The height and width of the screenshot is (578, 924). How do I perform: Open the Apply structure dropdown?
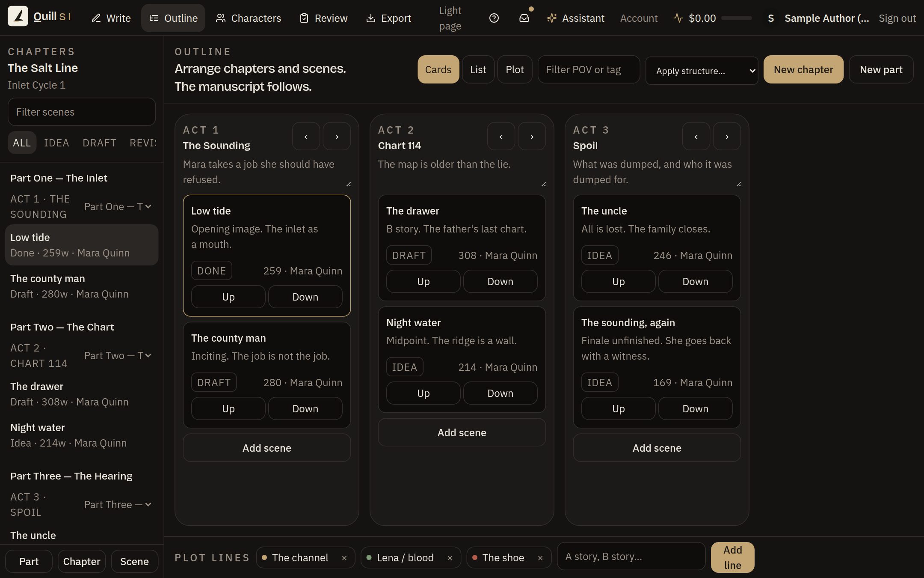702,71
